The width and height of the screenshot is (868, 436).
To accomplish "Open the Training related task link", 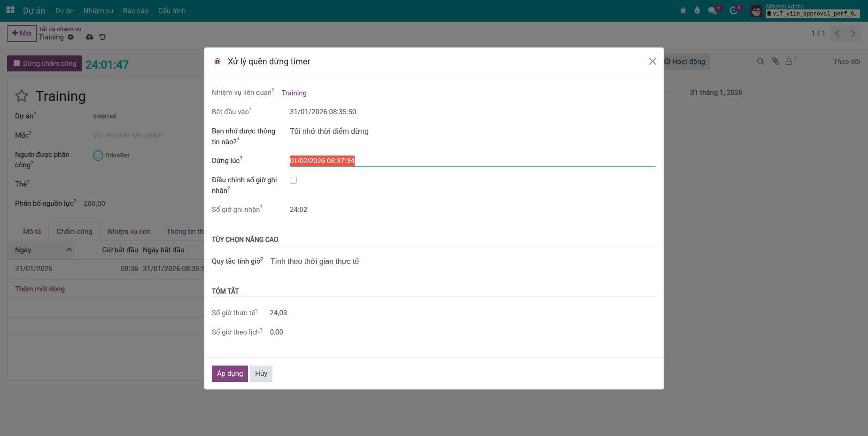I will tap(294, 93).
